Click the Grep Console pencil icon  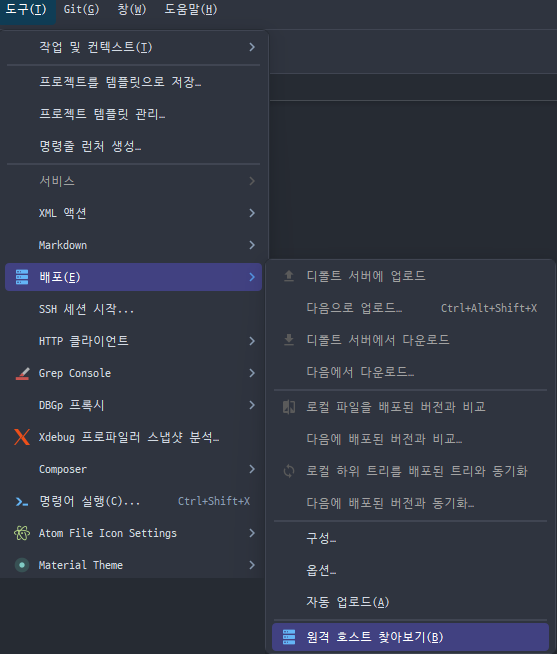[22, 373]
